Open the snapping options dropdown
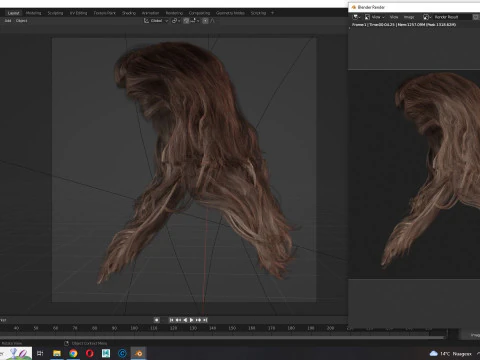The width and height of the screenshot is (480, 360). point(195,21)
